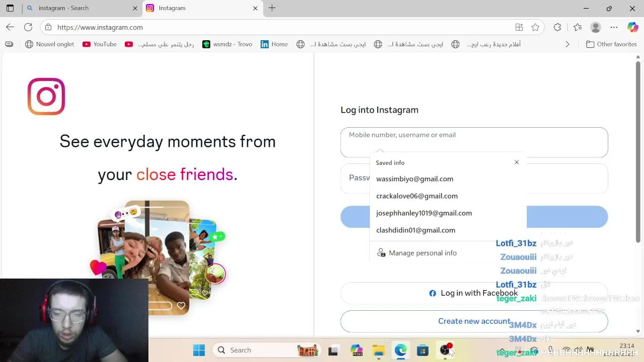This screenshot has height=362, width=644.
Task: Open the wsmdz - Trovo bookmark
Action: tap(227, 44)
